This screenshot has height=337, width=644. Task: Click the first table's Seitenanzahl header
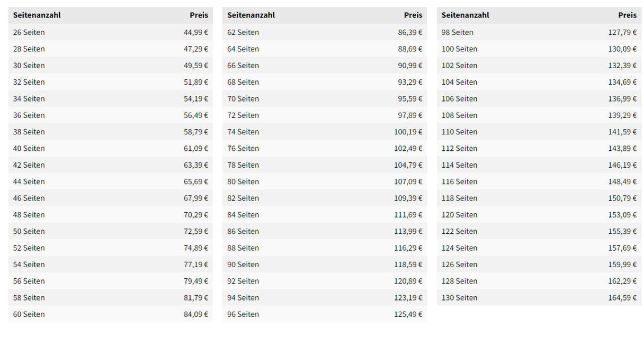coord(37,15)
